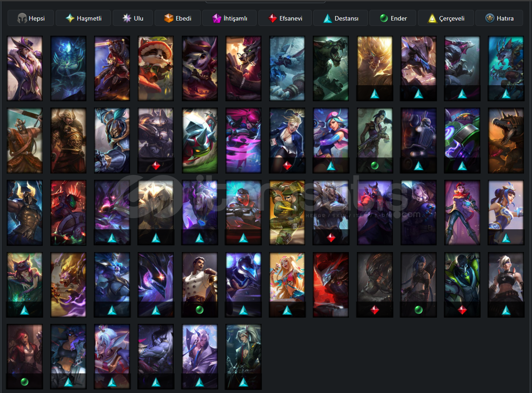Select the last skin thumbnail in bottom row
532x393 pixels.
click(243, 357)
